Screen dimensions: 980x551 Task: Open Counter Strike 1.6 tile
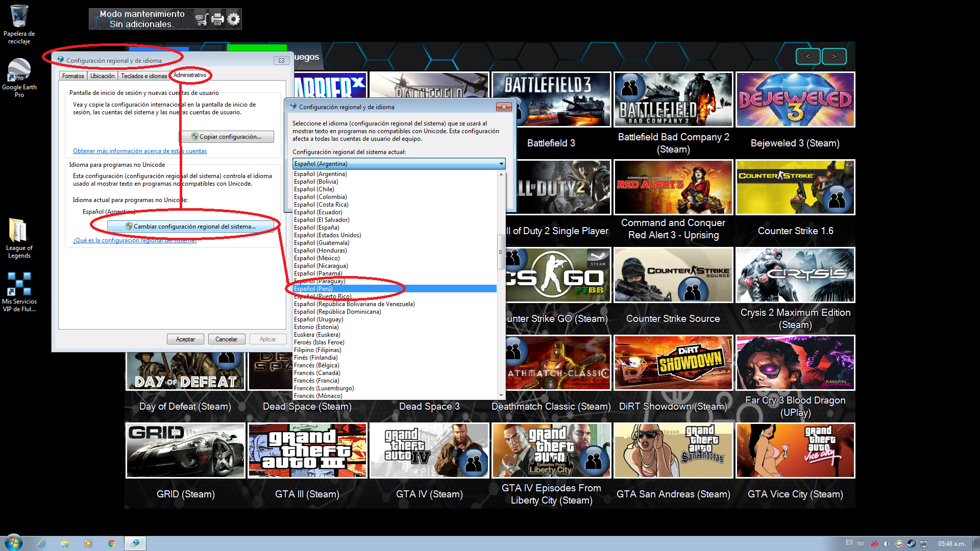795,187
